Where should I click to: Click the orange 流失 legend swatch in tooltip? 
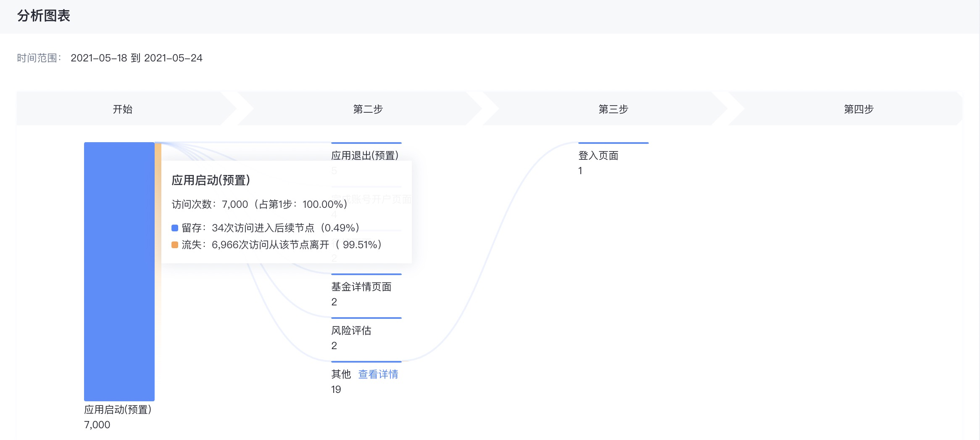click(175, 245)
